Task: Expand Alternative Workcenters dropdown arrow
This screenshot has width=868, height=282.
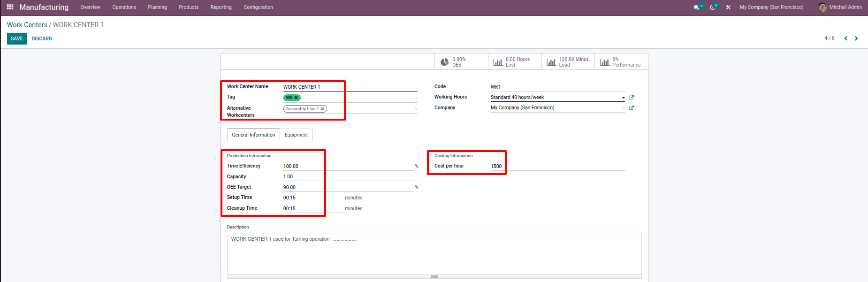Action: 416,109
